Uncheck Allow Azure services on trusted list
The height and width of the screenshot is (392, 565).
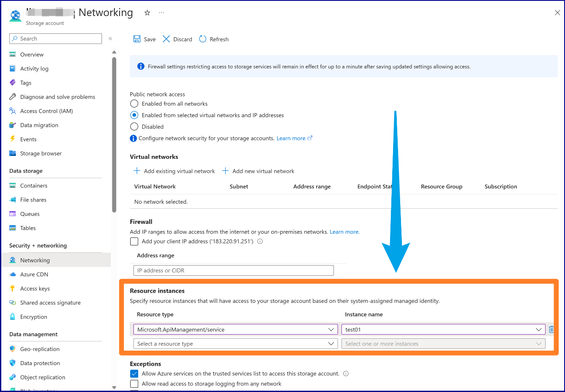point(134,373)
